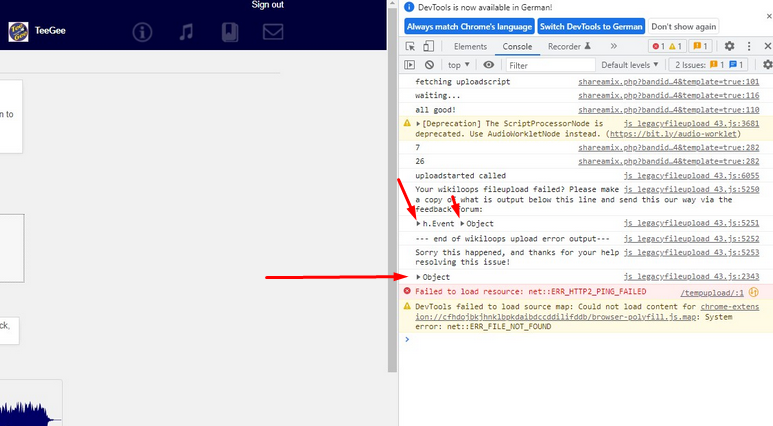
Task: Activate the inspect element picker icon
Action: pyautogui.click(x=410, y=46)
